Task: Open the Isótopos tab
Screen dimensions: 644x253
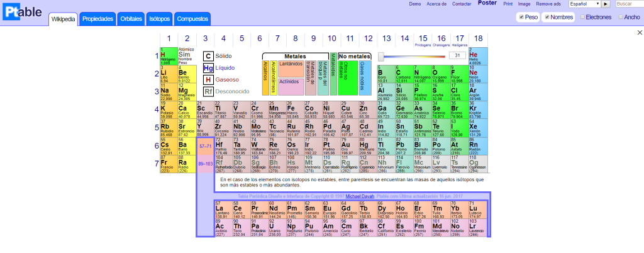Action: pos(159,20)
